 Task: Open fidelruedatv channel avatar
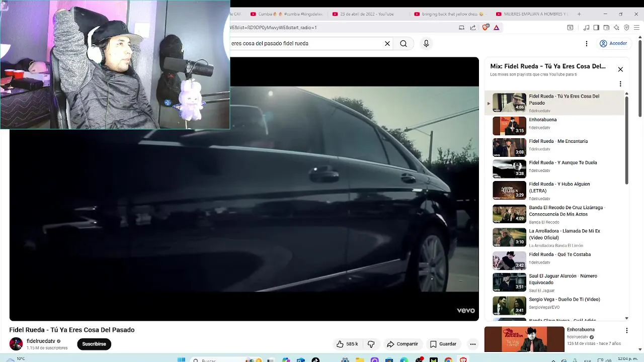coord(16,344)
